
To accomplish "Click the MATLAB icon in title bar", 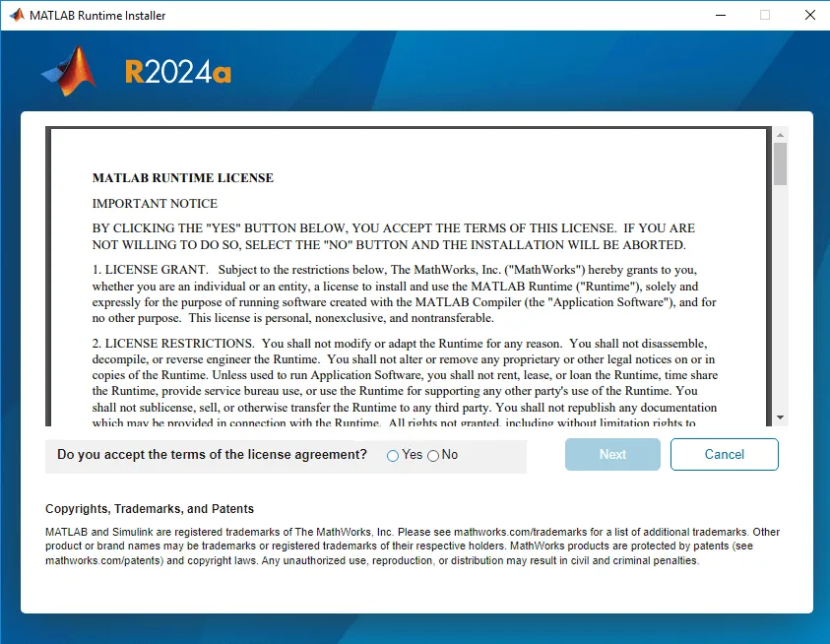I will [x=17, y=15].
